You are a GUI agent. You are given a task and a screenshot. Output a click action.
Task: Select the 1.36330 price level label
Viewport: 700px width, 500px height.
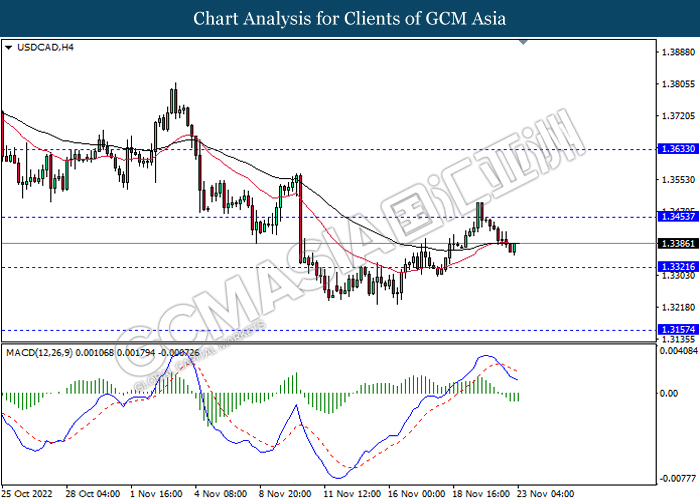[x=678, y=149]
